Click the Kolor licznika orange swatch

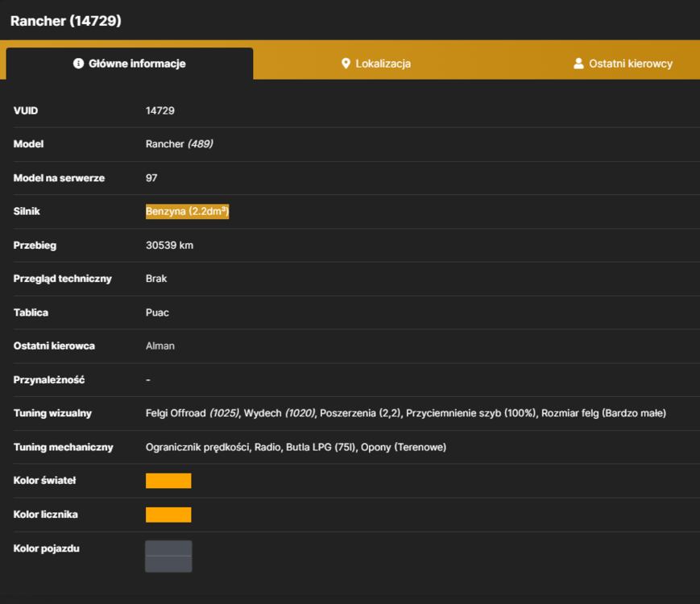pyautogui.click(x=168, y=515)
